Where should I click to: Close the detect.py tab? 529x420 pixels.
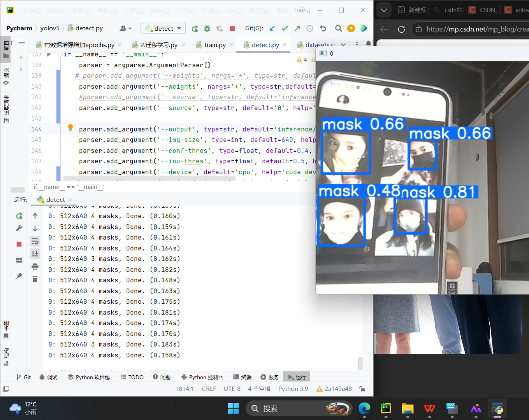coord(285,45)
